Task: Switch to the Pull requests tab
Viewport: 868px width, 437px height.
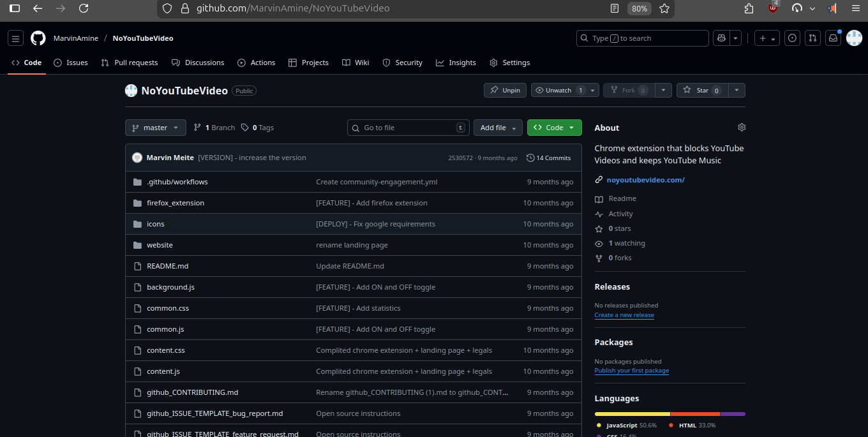Action: 130,63
